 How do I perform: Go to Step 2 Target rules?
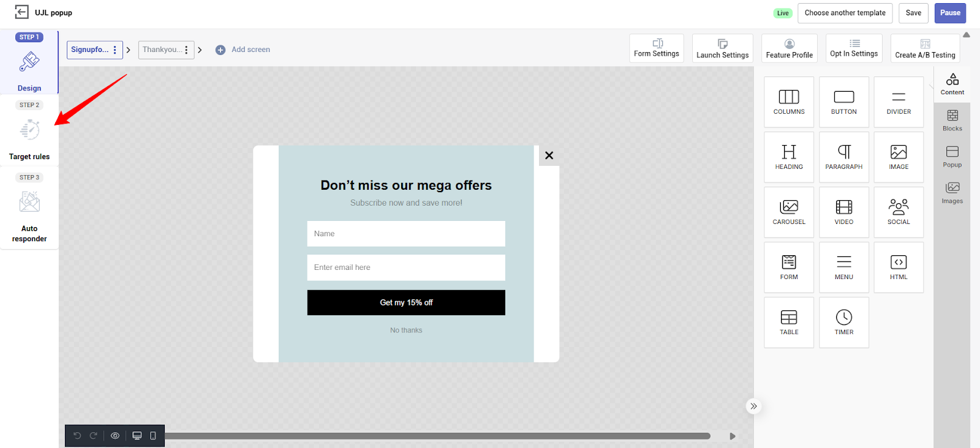click(x=29, y=131)
